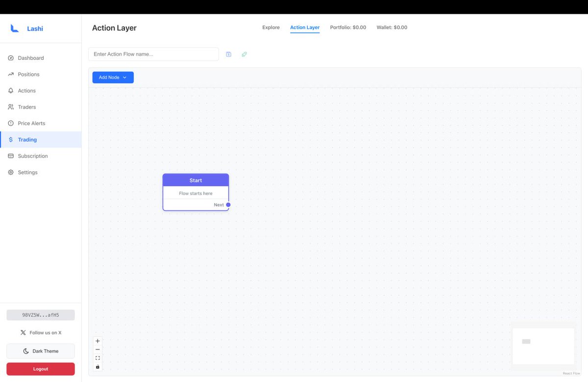This screenshot has height=382, width=588.
Task: Click the "Action Layer" page heading
Action: tap(114, 28)
